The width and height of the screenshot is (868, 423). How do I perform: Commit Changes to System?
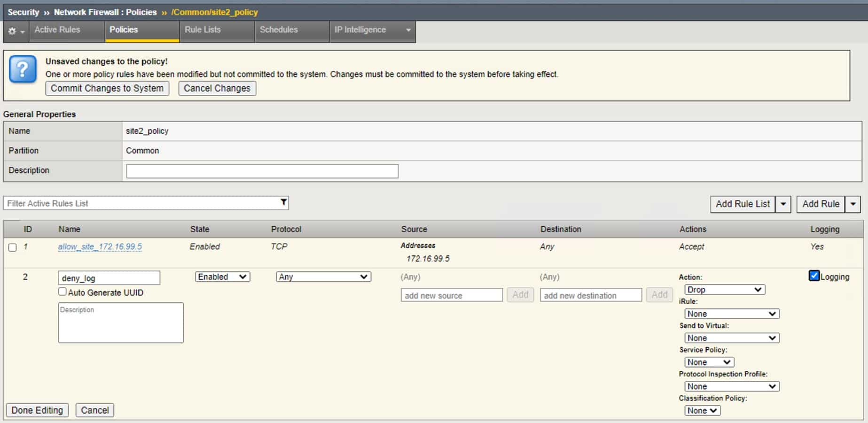coord(107,88)
